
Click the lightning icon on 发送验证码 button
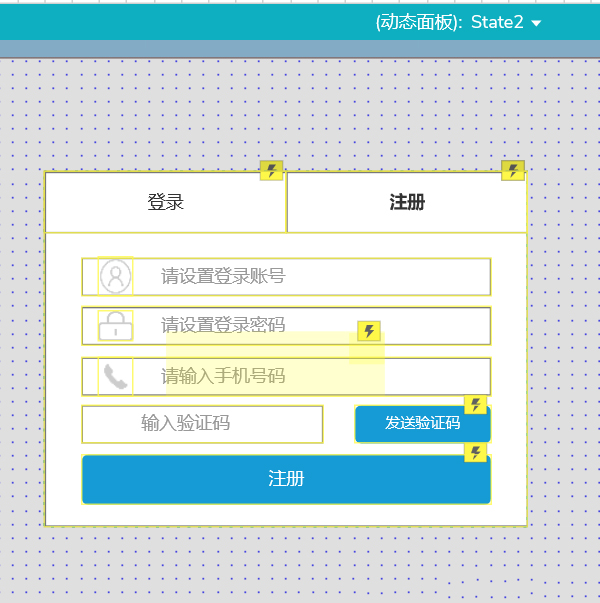(476, 405)
